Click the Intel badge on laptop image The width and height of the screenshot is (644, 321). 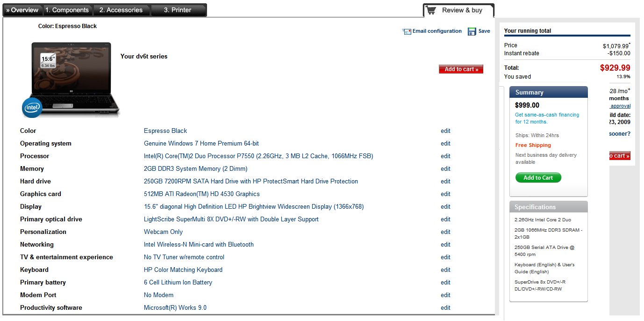coord(32,108)
